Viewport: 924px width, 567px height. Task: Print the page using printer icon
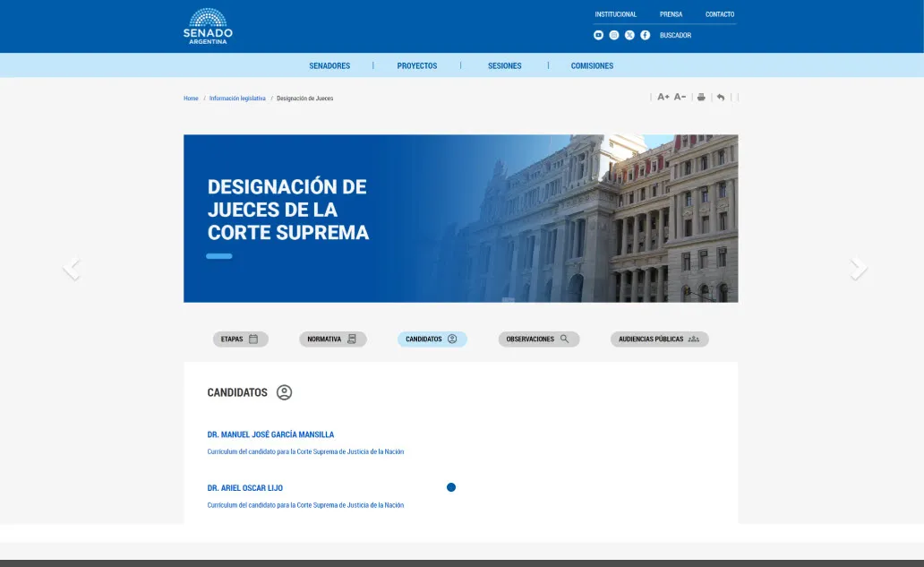[x=701, y=97]
